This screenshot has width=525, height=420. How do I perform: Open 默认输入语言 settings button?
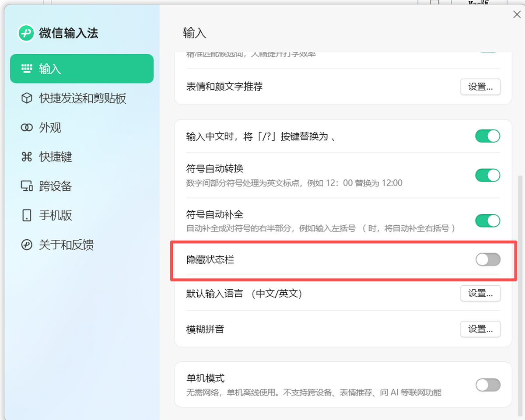coord(480,294)
